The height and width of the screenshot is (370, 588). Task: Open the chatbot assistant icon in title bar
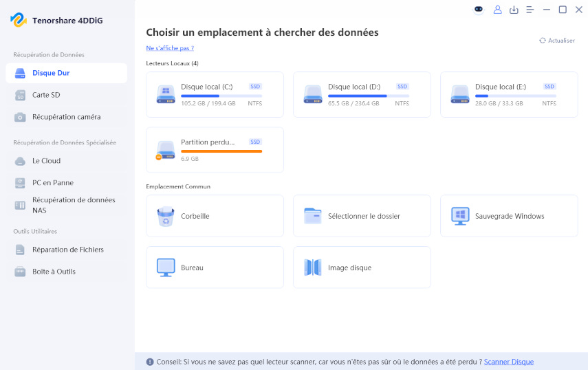click(x=479, y=10)
